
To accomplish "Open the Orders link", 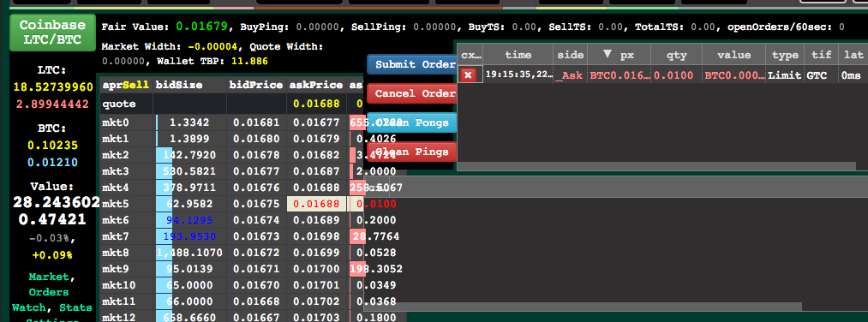I will pos(49,291).
